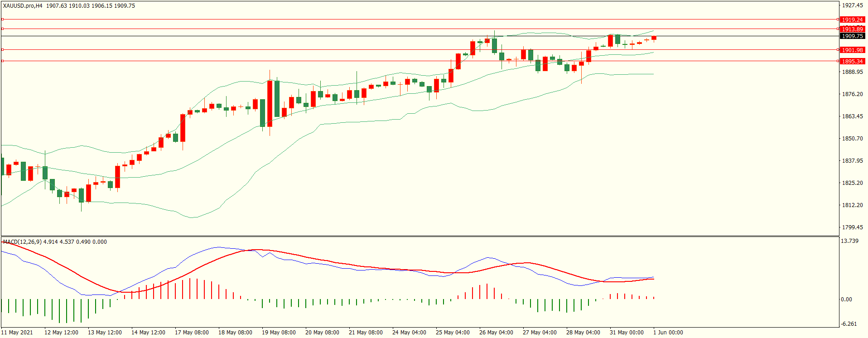Image resolution: width=868 pixels, height=338 pixels.
Task: Click the 1 Jun 00:00 time label
Action: pos(668,333)
